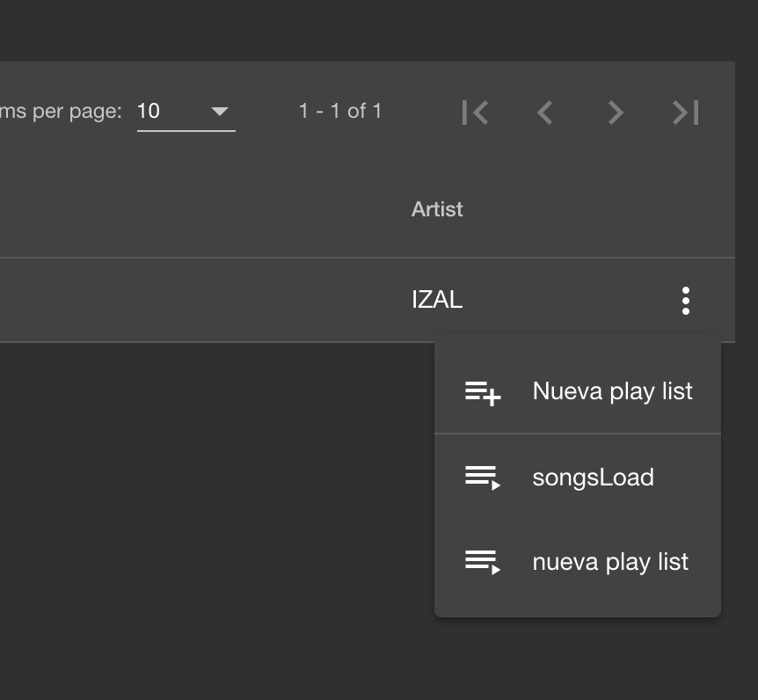Go to the first page

(x=475, y=113)
